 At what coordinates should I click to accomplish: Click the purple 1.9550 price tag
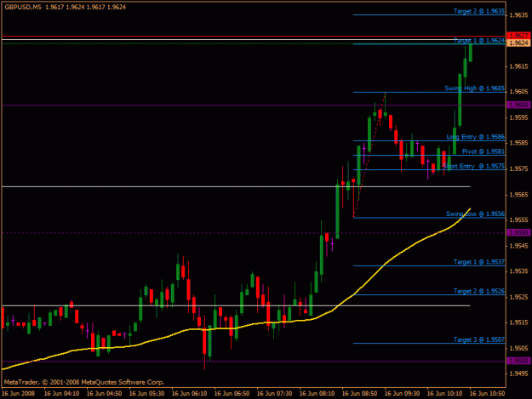[x=518, y=233]
